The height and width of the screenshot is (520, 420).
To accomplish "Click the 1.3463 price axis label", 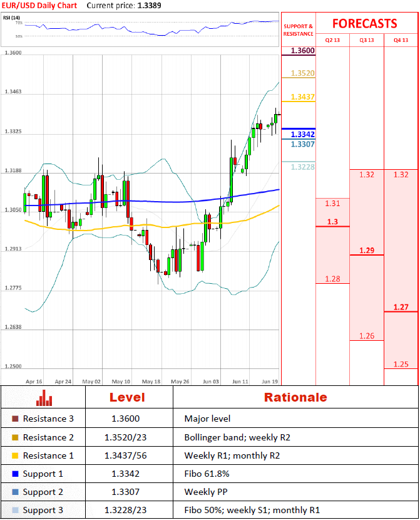I will tap(13, 91).
